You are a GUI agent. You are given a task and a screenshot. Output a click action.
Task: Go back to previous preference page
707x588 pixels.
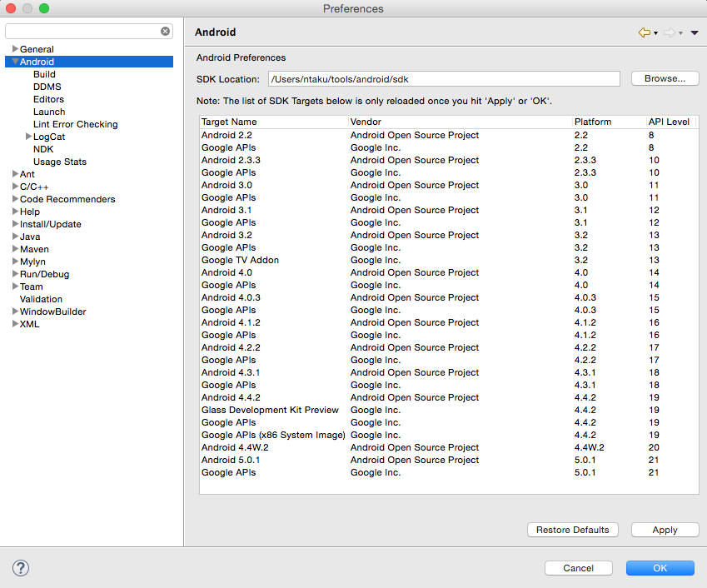[645, 32]
